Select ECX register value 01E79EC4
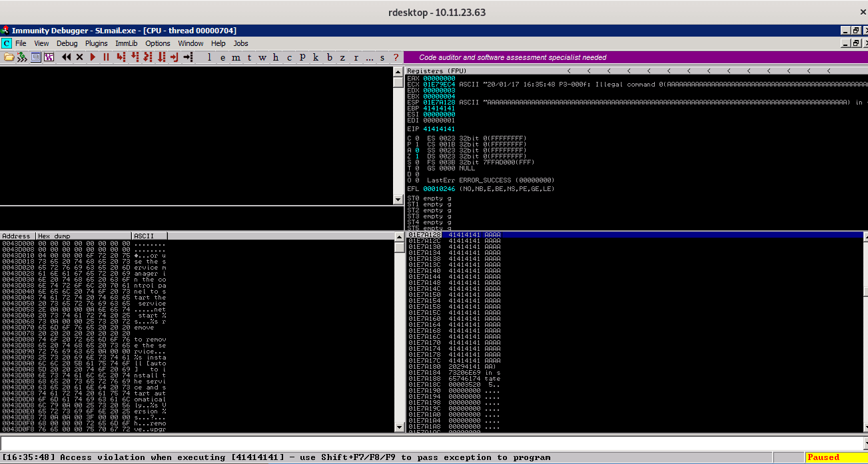This screenshot has width=868, height=464. tap(439, 85)
